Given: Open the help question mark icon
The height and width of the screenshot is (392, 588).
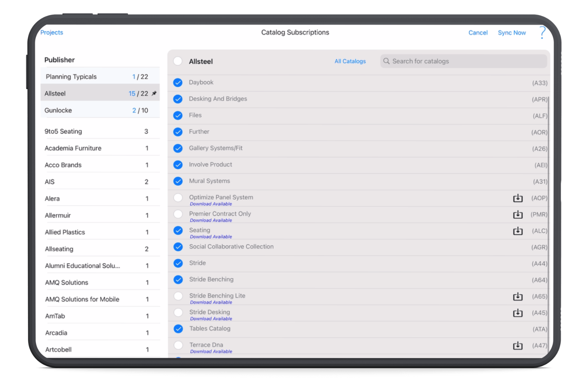Looking at the screenshot, I should tap(542, 32).
